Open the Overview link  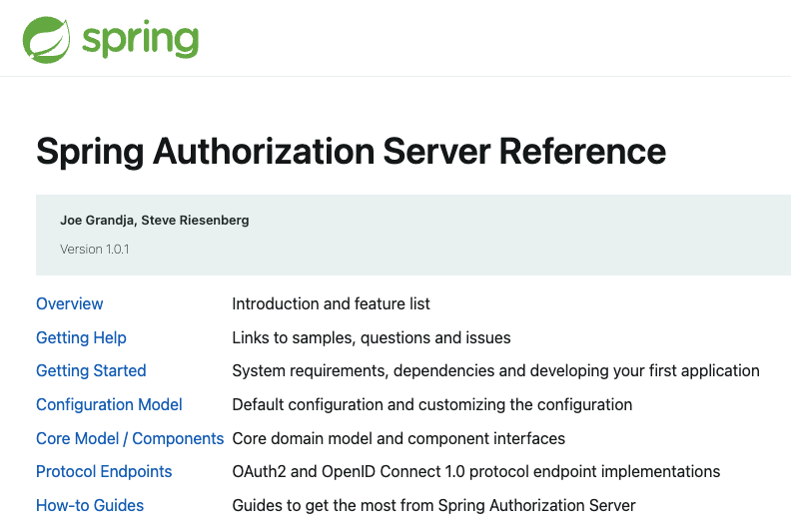point(70,303)
